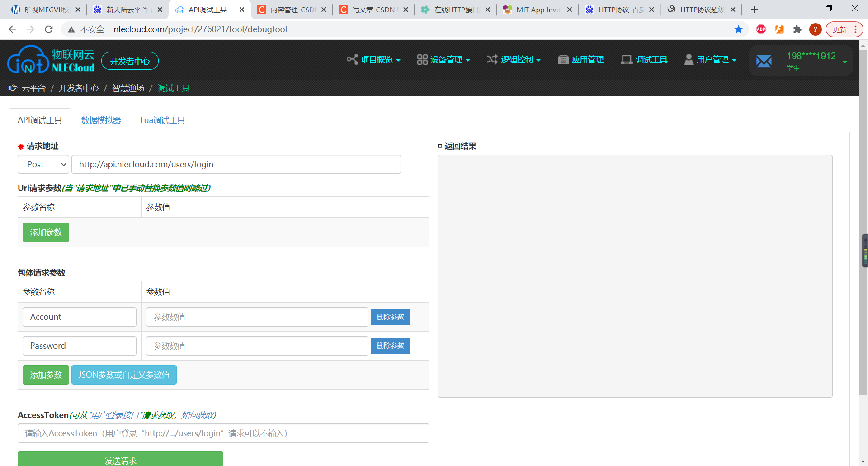
Task: Bookmark this page with the star icon
Action: click(738, 29)
